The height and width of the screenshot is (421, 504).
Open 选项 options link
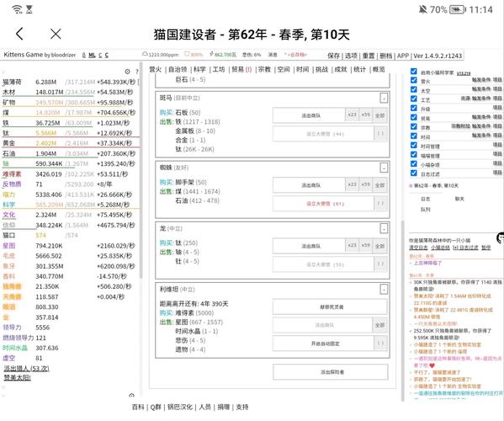point(351,56)
